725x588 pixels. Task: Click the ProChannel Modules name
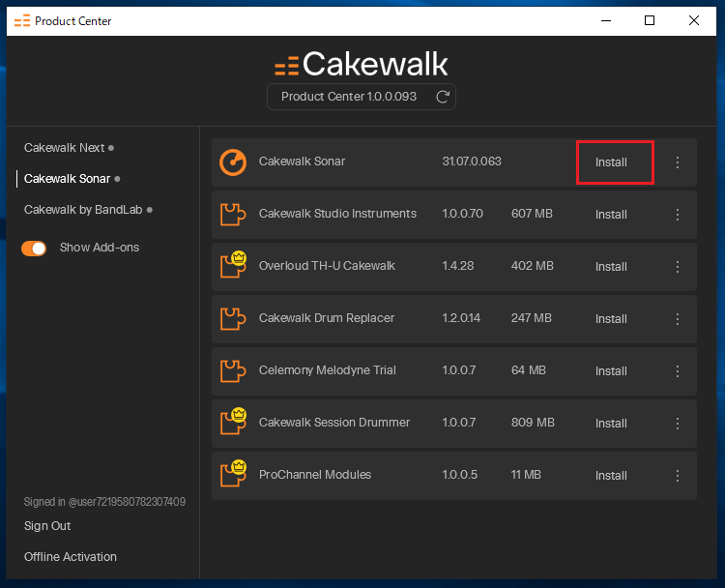click(315, 475)
